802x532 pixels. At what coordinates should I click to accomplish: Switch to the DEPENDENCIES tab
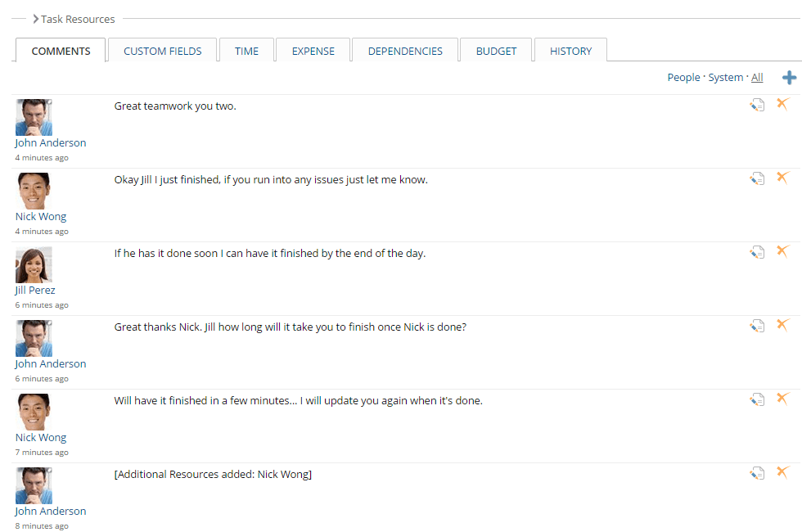(404, 50)
